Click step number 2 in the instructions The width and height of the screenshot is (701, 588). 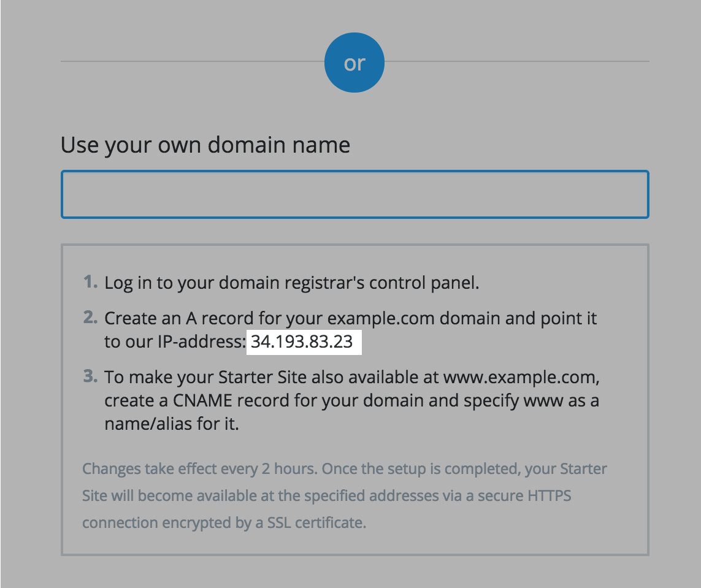click(x=91, y=318)
